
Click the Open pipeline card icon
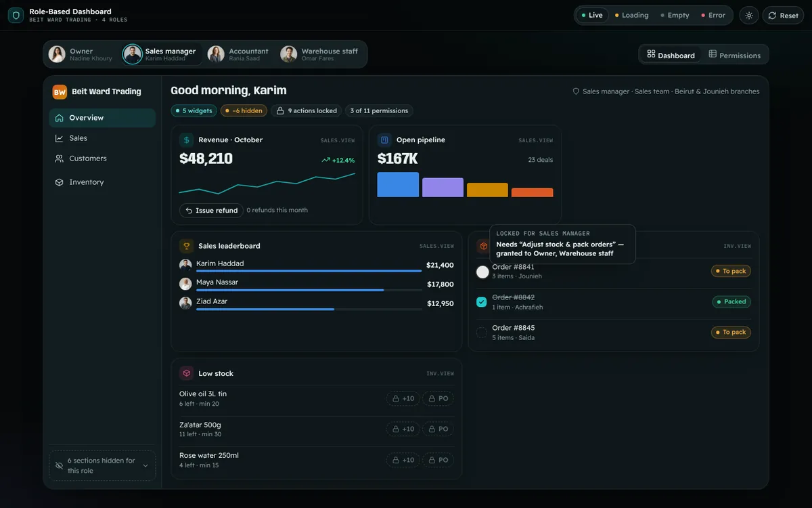pos(384,140)
